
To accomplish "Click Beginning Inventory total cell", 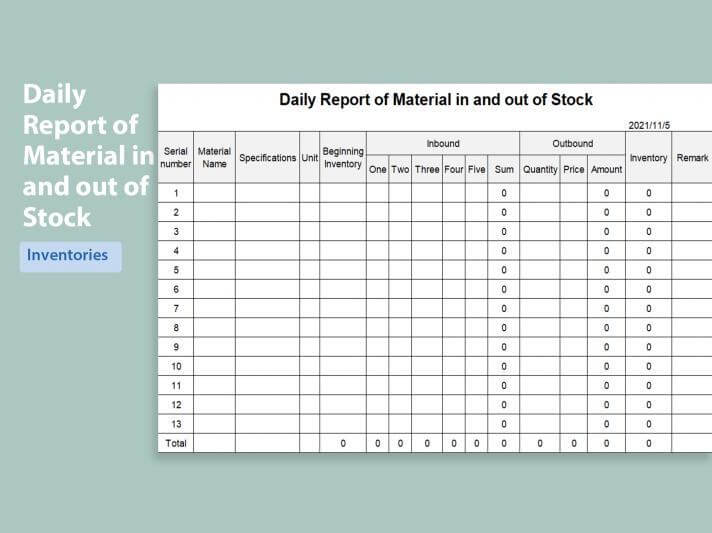I will [x=343, y=443].
